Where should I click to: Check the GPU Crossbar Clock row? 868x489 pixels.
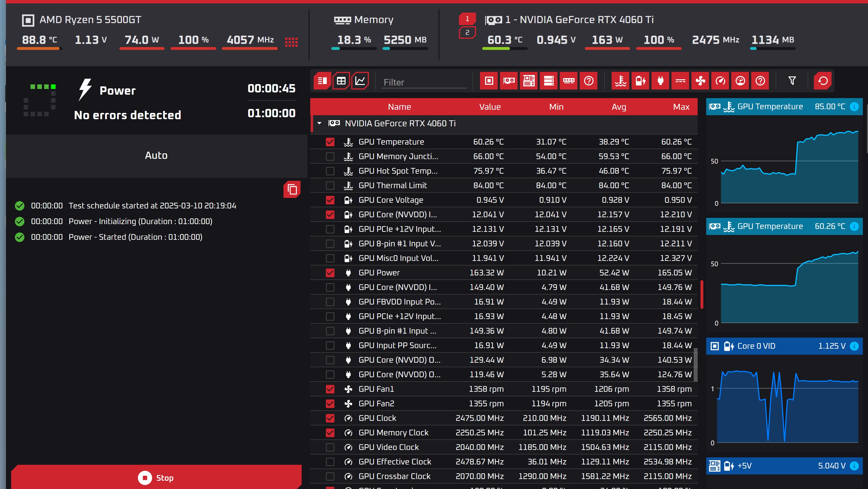tap(330, 476)
